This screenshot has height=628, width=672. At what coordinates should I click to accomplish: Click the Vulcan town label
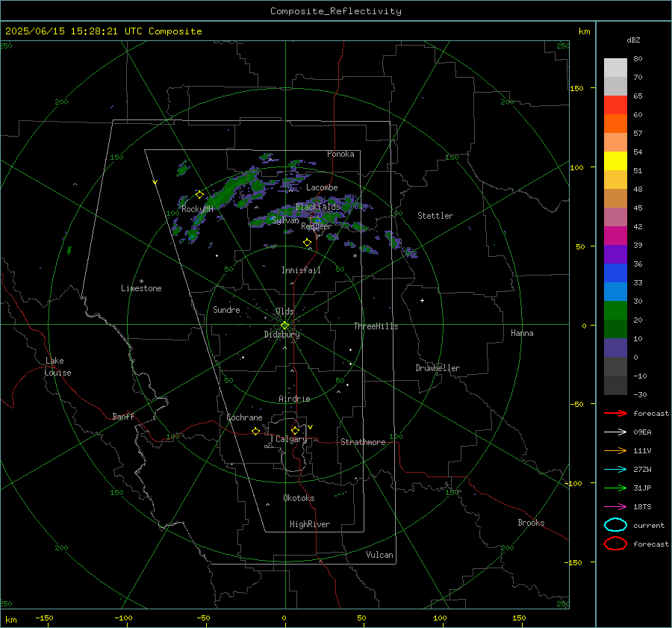380,555
